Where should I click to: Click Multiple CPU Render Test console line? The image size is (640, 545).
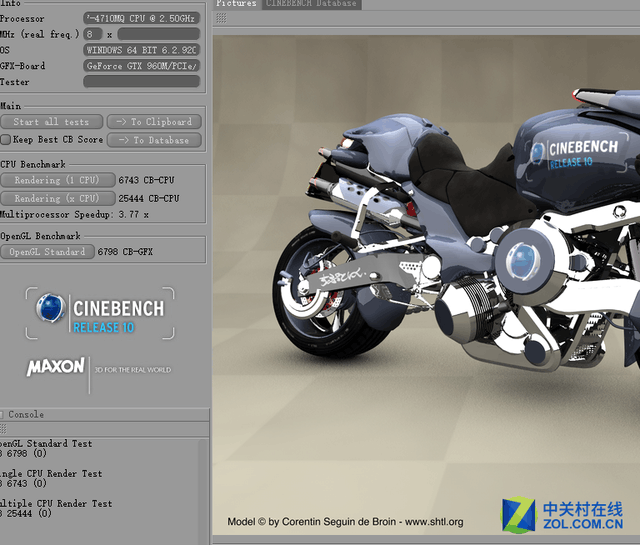click(x=56, y=504)
